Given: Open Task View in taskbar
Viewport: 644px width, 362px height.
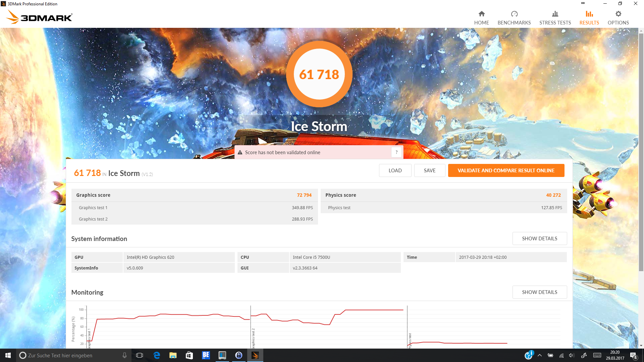Looking at the screenshot, I should 140,355.
